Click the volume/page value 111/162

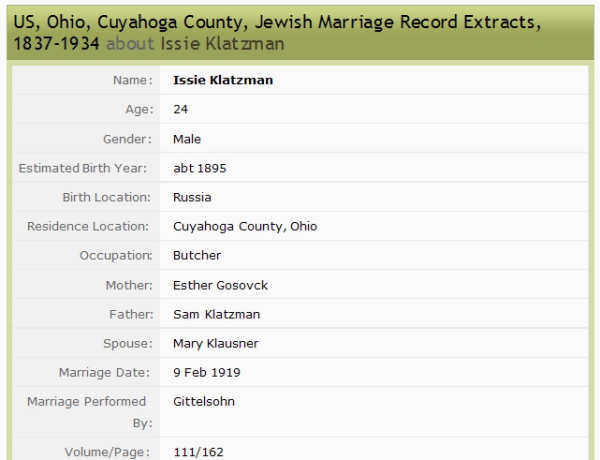[196, 452]
